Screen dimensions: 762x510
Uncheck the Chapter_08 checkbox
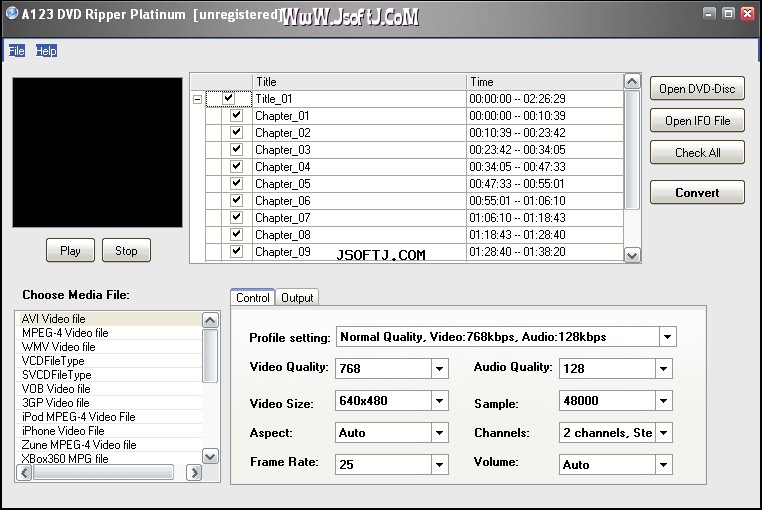click(236, 234)
